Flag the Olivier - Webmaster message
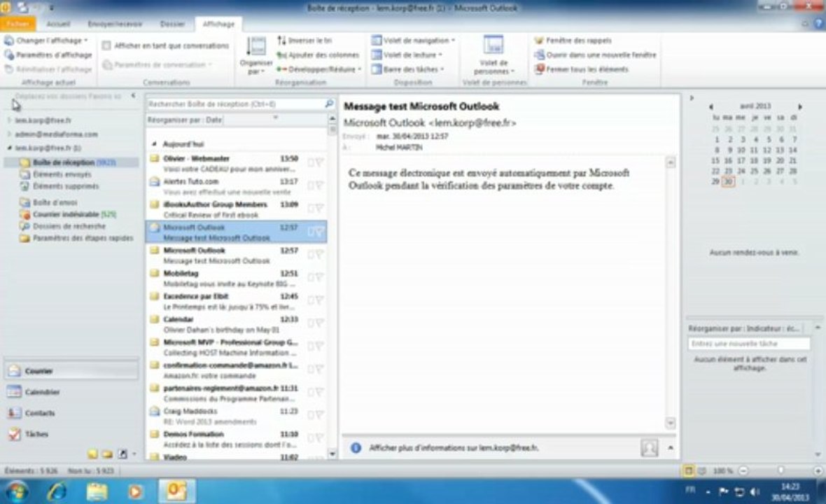This screenshot has height=504, width=826. [x=319, y=162]
